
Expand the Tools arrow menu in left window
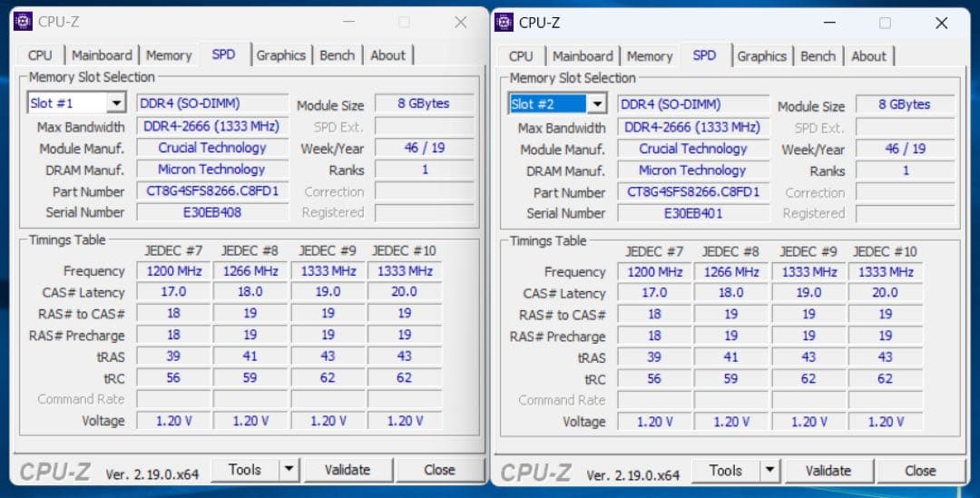pyautogui.click(x=289, y=469)
